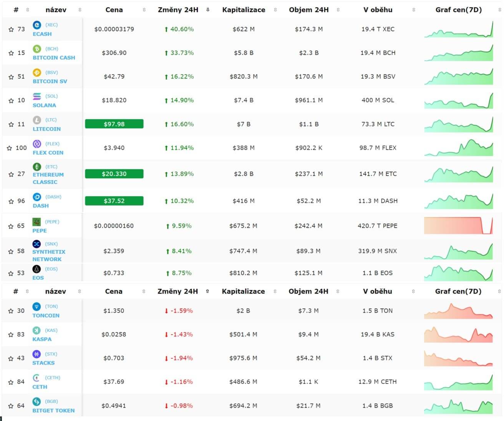
Task: Click the 420.7 T PEPE supply value
Action: (378, 226)
